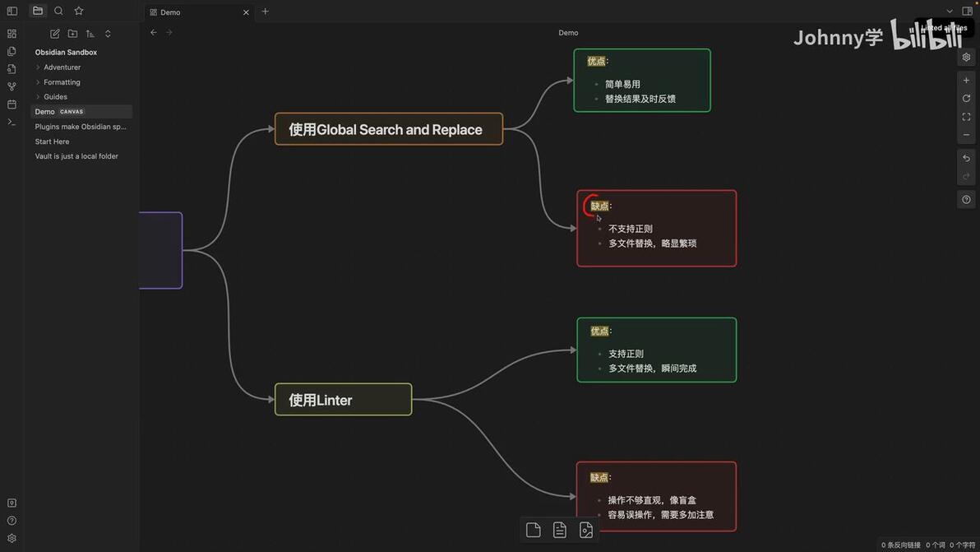Add note from vault to canvas
980x552 pixels.
point(559,530)
